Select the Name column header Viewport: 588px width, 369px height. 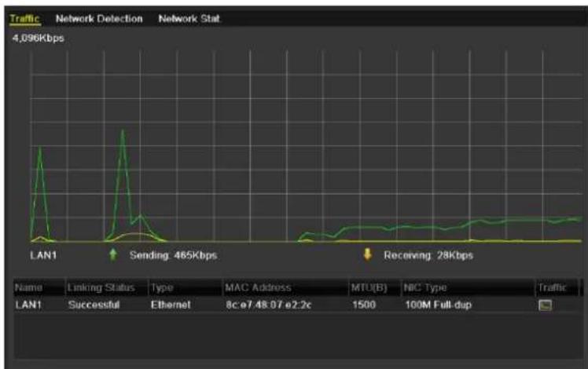[39, 287]
